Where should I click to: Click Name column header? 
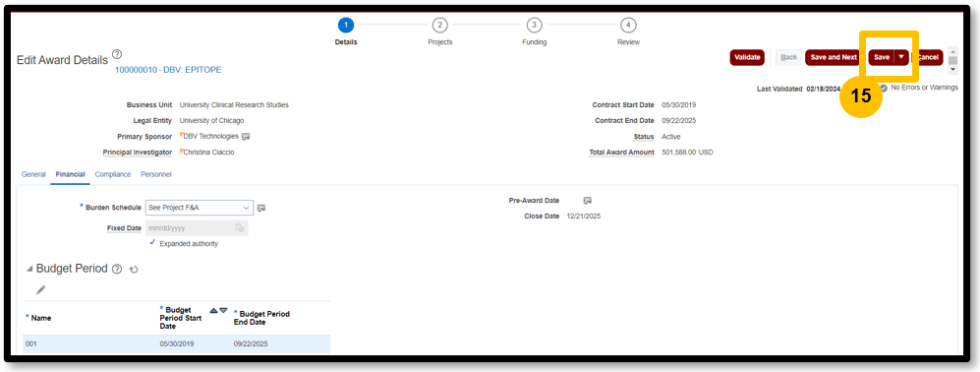(41, 318)
